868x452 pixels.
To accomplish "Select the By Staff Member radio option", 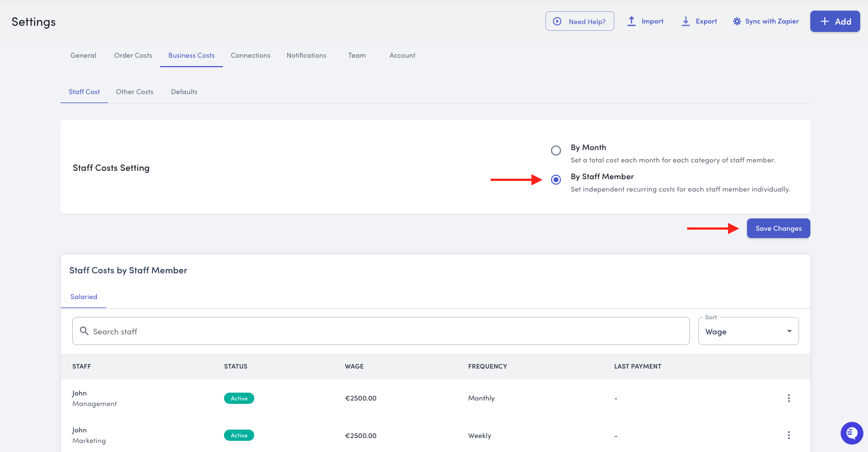I will point(556,180).
